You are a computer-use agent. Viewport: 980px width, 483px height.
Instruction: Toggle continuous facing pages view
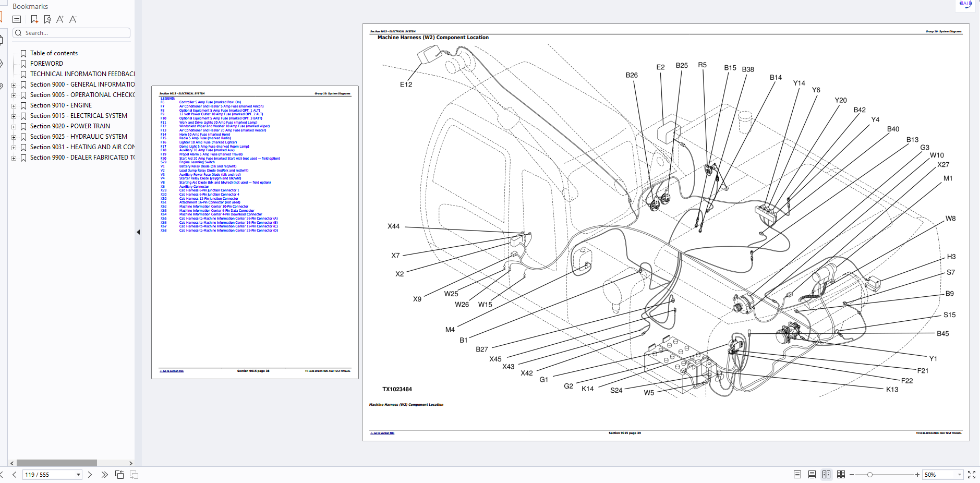[841, 475]
